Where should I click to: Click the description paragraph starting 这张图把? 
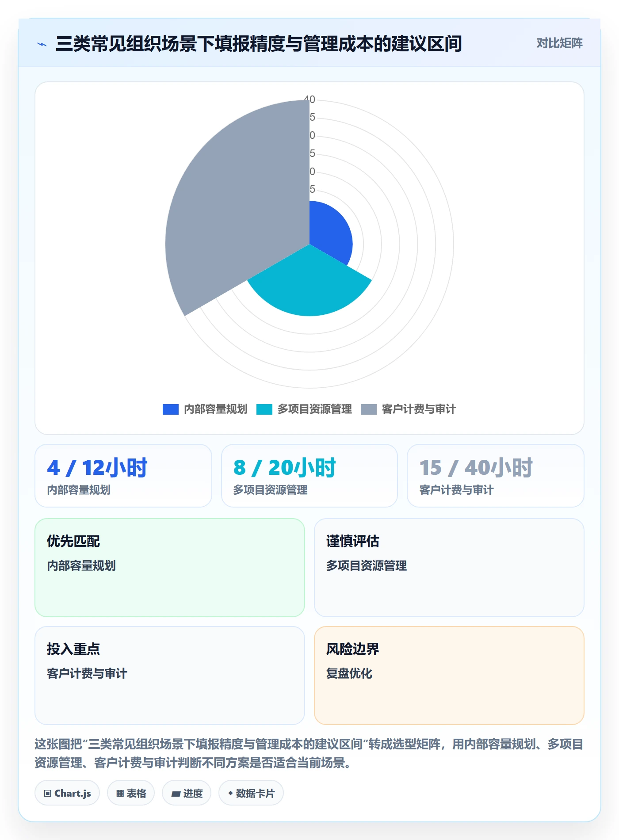[309, 753]
